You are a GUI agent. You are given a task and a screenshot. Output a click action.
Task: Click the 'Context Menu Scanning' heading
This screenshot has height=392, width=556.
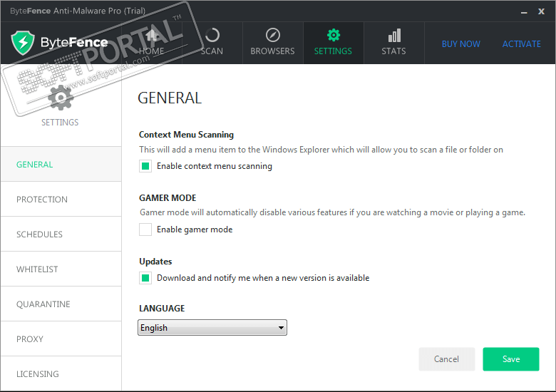(x=186, y=135)
